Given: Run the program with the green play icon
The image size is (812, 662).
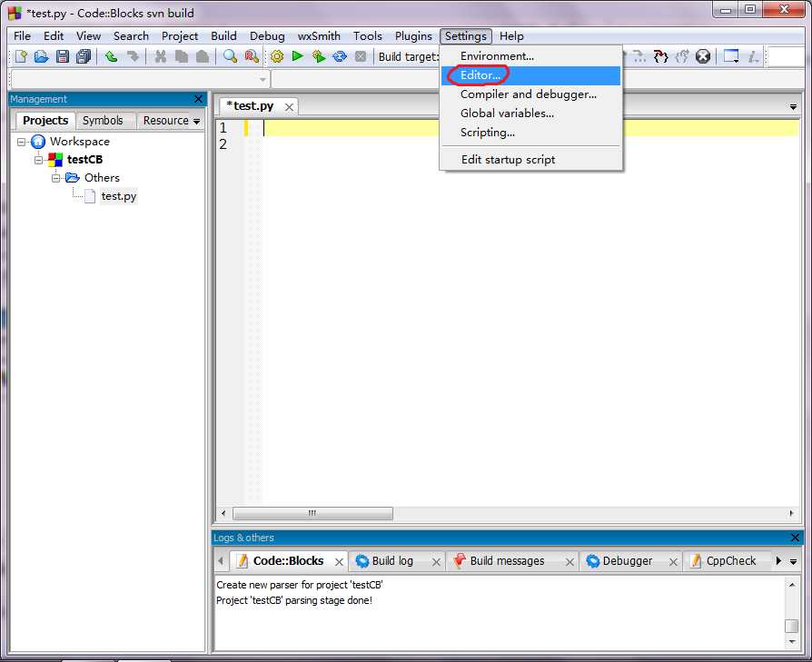Looking at the screenshot, I should tap(297, 56).
